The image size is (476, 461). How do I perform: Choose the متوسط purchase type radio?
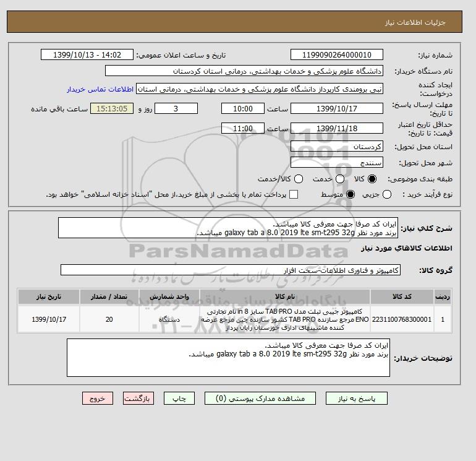(x=351, y=194)
